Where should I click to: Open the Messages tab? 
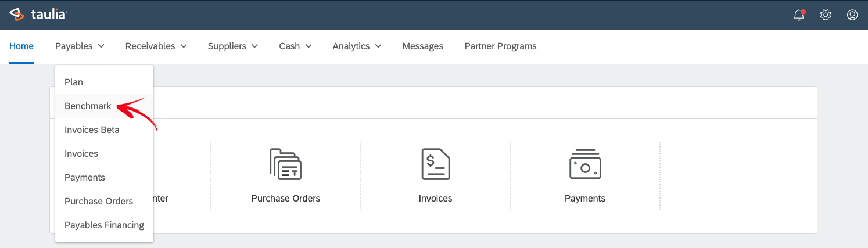(x=422, y=46)
